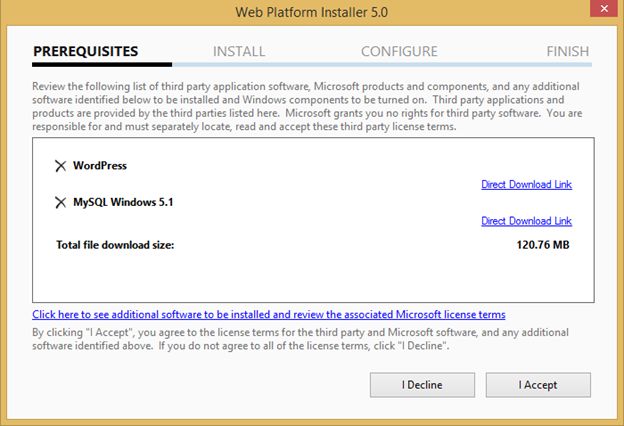
Task: Click the light progress bar under CONFIGURE
Action: click(x=399, y=64)
